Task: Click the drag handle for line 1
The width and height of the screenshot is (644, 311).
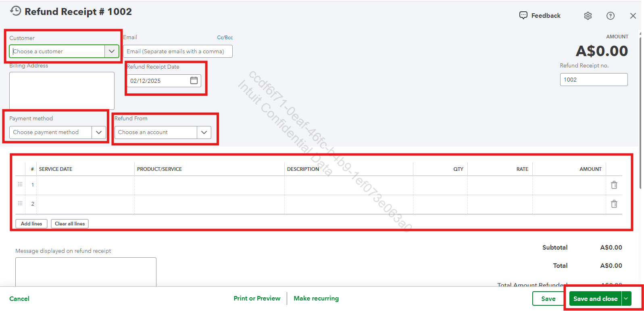Action: [20, 184]
